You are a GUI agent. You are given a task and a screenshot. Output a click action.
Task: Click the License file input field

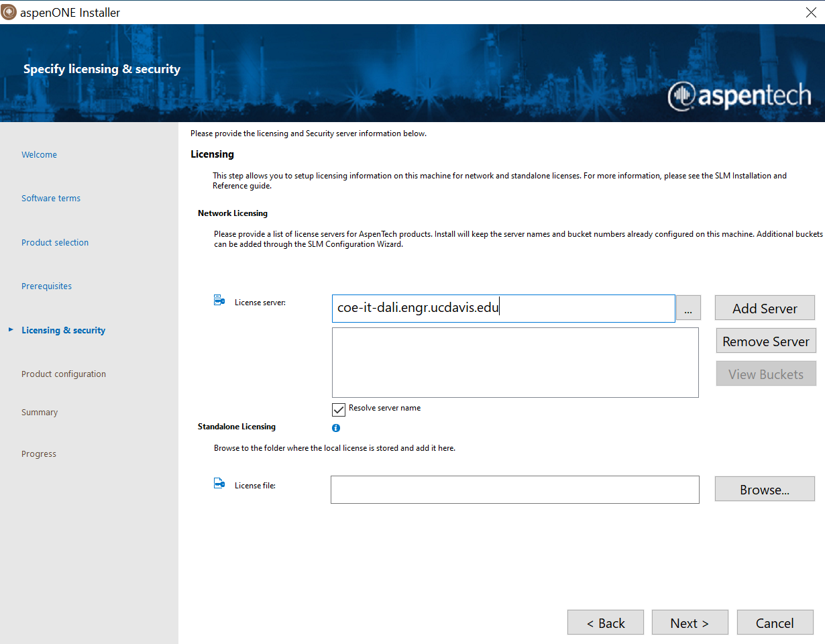(x=514, y=489)
